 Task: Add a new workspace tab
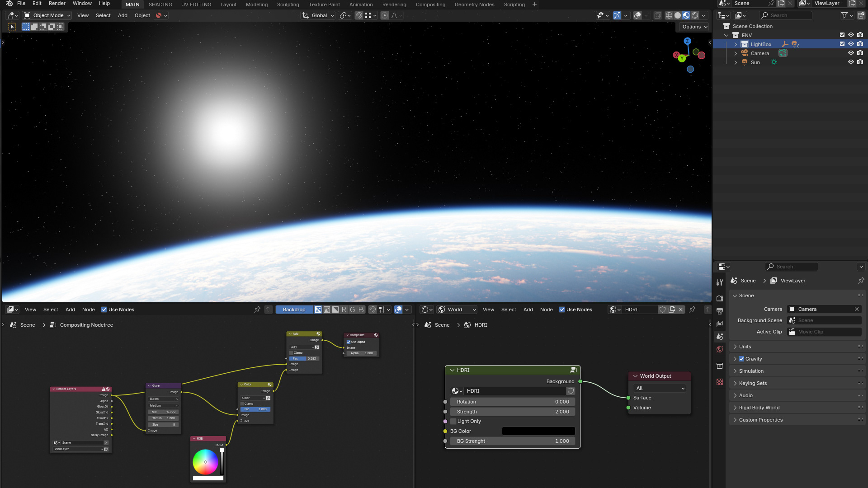534,5
